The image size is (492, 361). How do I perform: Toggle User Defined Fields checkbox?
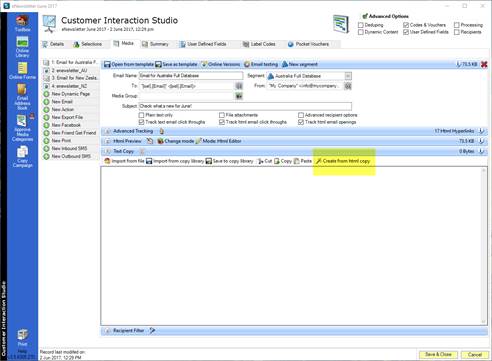(x=406, y=32)
